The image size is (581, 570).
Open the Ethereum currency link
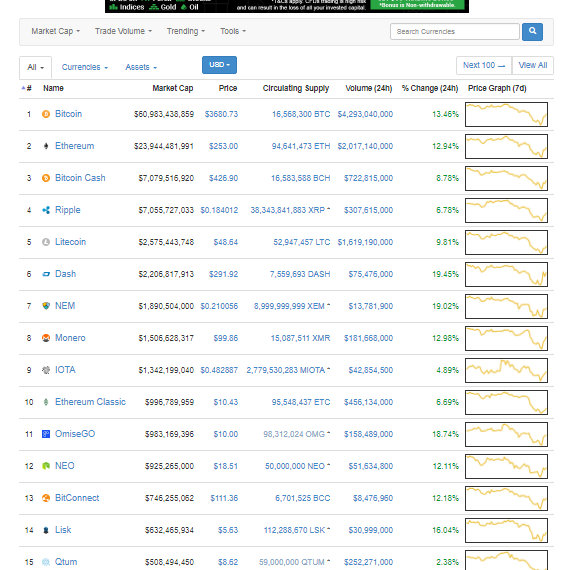[x=74, y=146]
